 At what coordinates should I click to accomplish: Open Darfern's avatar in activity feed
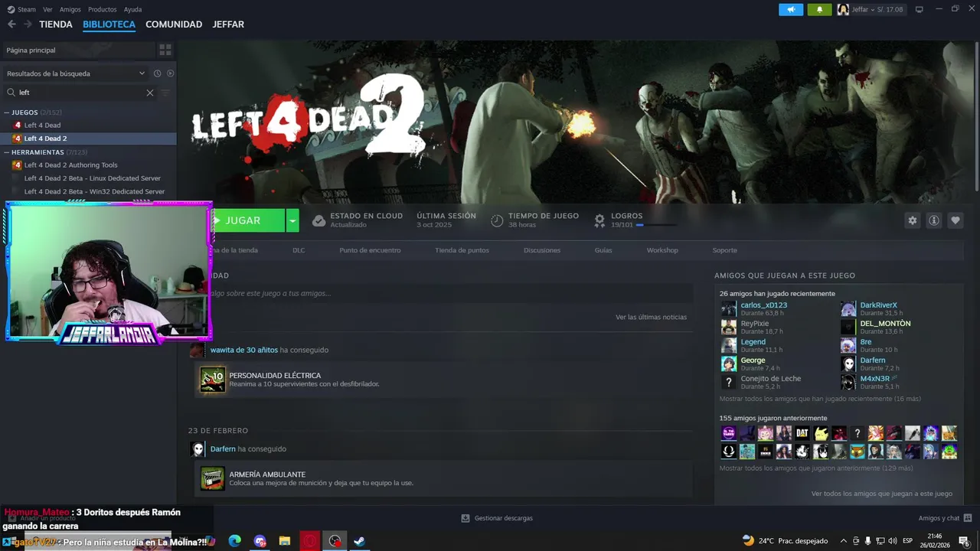tap(198, 449)
